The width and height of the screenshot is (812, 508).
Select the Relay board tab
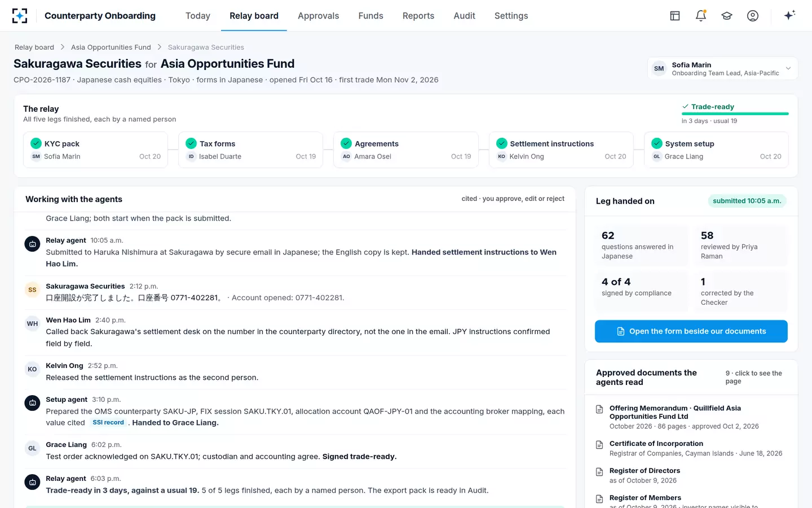point(254,16)
